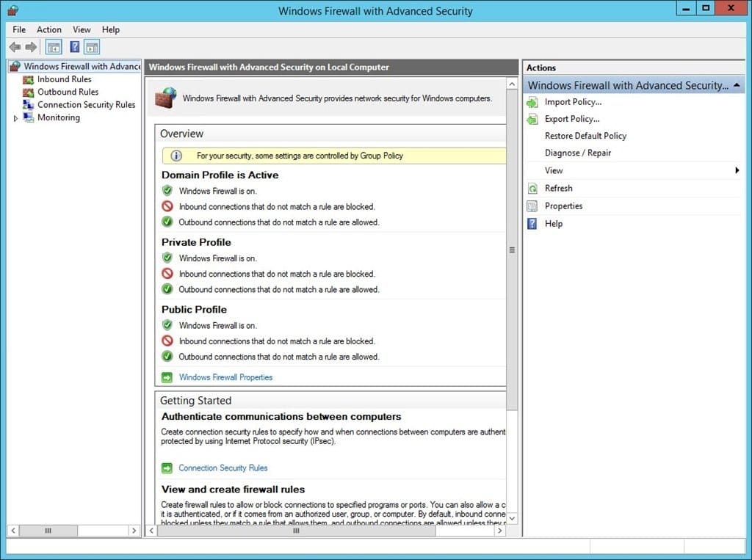This screenshot has height=560, width=752.
Task: Open the Connection Security Rules link under Getting Started
Action: pos(223,468)
